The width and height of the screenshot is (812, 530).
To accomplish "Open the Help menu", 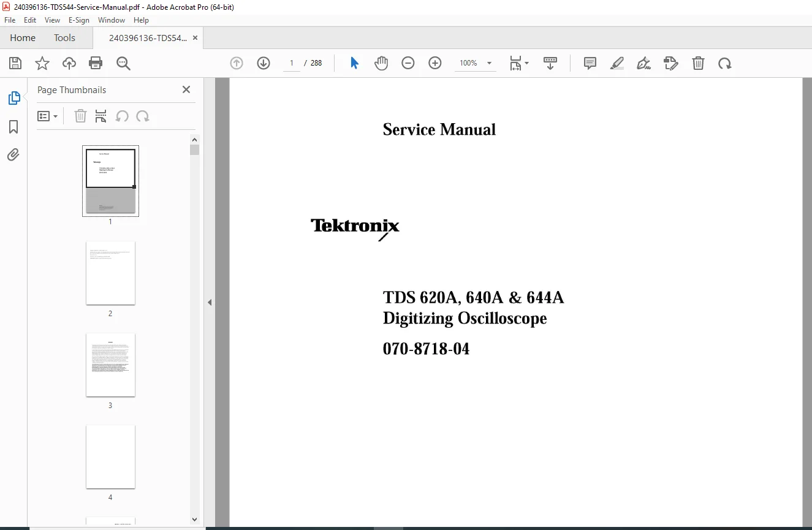I will pyautogui.click(x=141, y=20).
